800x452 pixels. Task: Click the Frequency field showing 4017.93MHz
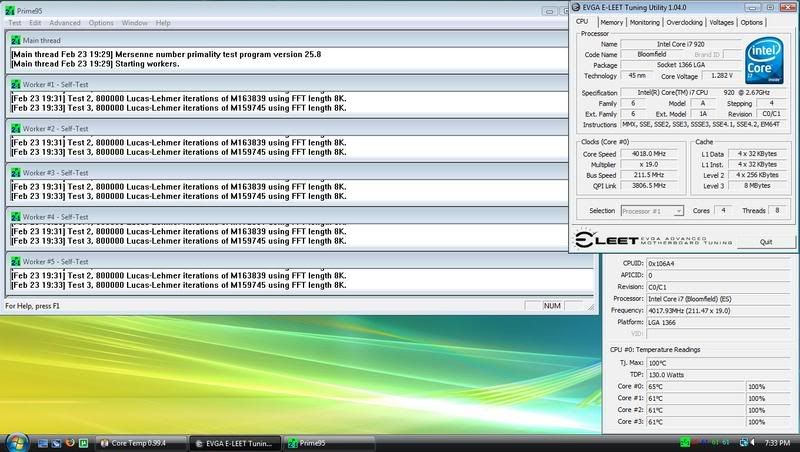[718, 311]
